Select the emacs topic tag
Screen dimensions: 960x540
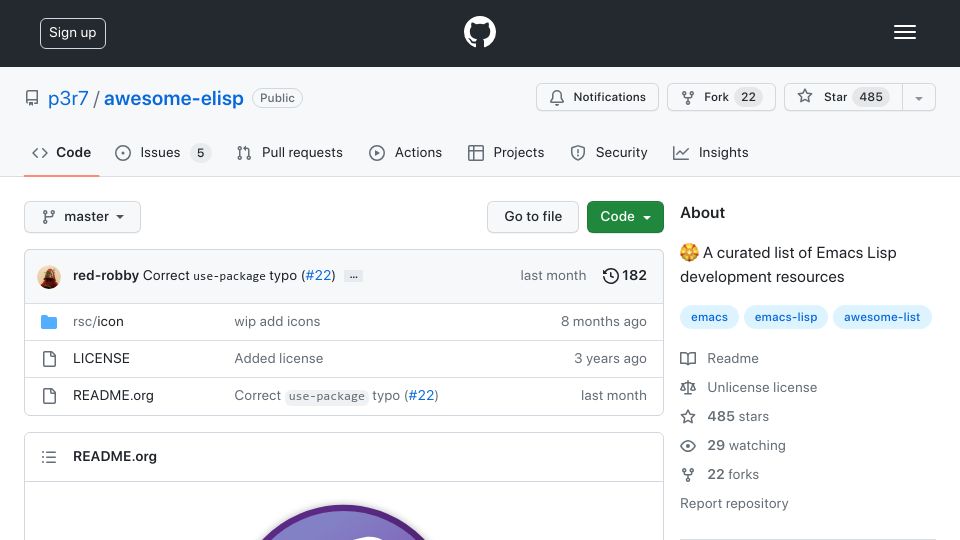[709, 317]
